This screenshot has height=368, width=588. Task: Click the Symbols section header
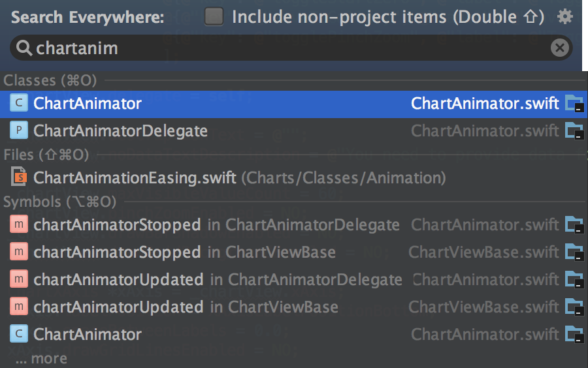tap(60, 202)
